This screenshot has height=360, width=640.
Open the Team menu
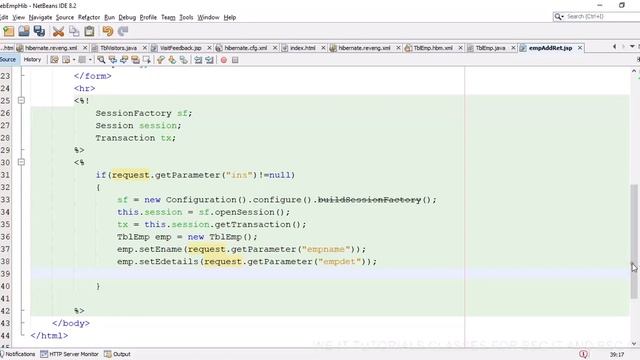click(168, 17)
